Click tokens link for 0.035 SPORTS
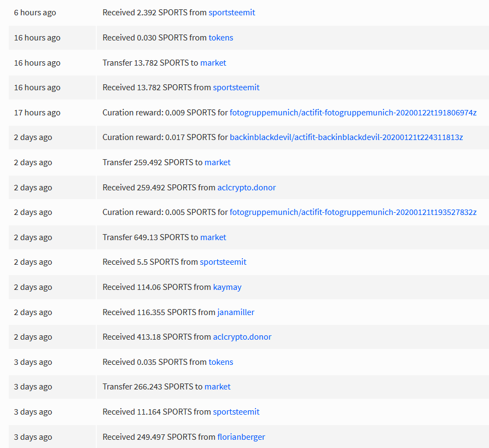The height and width of the screenshot is (448, 489). (221, 362)
